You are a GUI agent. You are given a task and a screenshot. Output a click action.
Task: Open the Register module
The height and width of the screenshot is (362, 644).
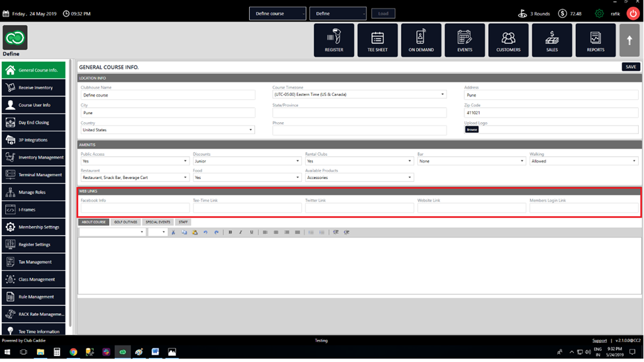pyautogui.click(x=334, y=40)
